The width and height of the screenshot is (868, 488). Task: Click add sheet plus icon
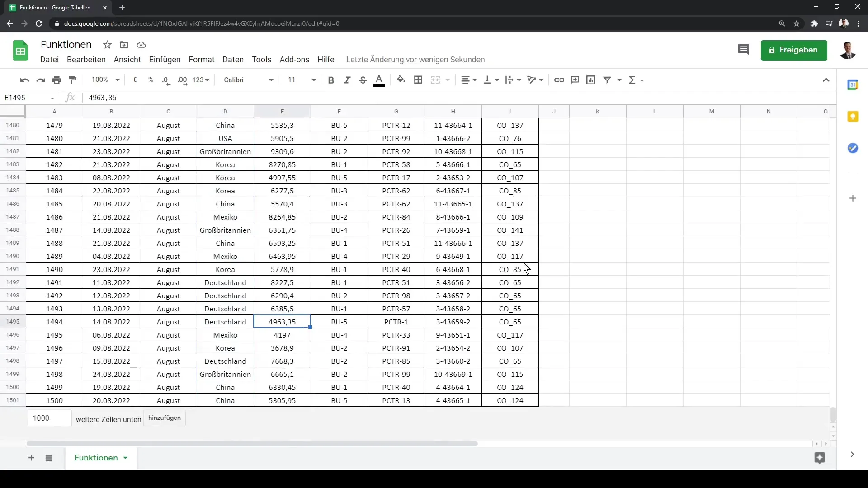click(31, 458)
